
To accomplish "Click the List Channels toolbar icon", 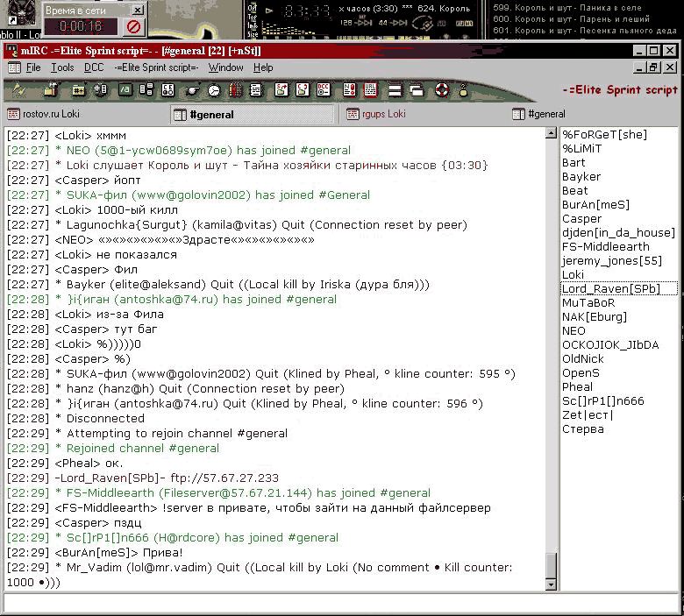I will click(100, 89).
